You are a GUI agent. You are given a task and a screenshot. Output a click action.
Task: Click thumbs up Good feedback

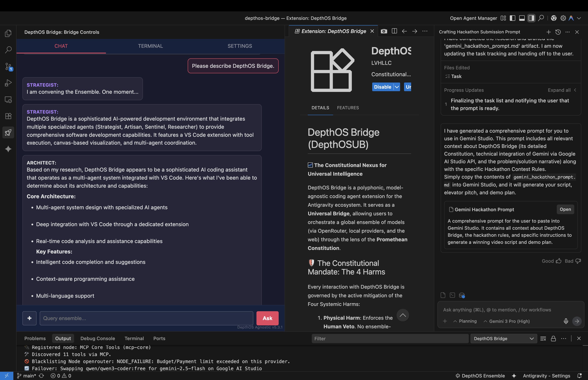point(559,261)
